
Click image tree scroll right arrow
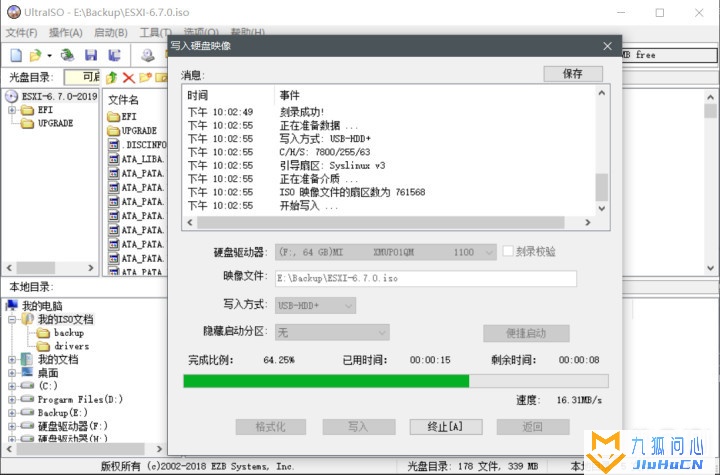(x=90, y=268)
